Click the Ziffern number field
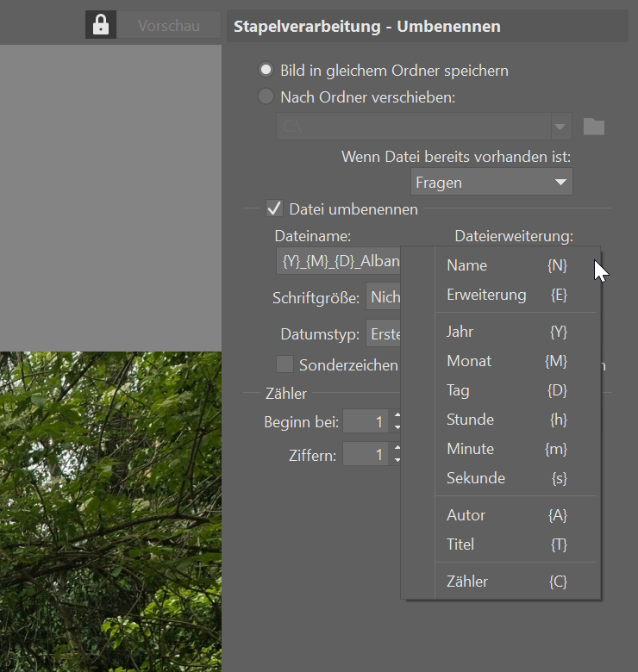This screenshot has height=672, width=638. tap(366, 455)
